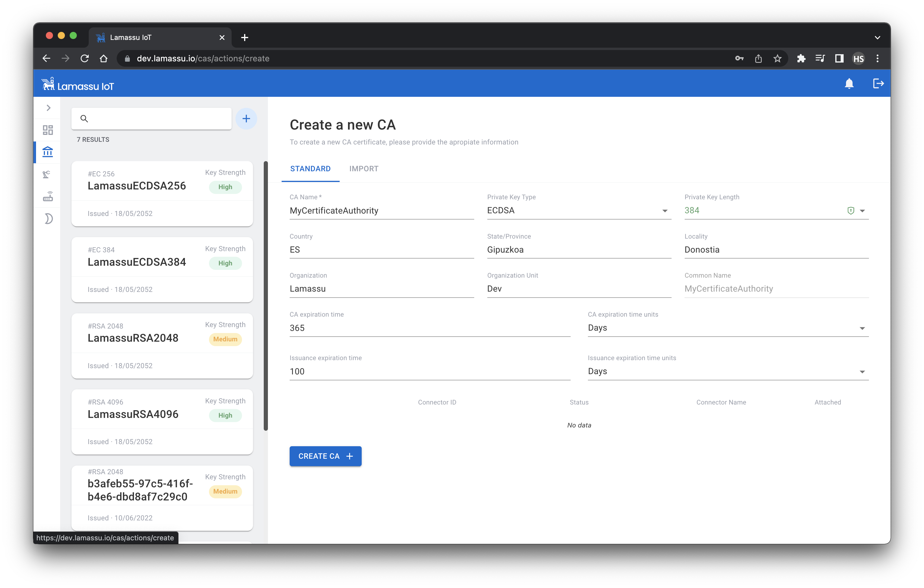Screen dimensions: 924x588
Task: Click the CA search input field
Action: pyautogui.click(x=152, y=119)
